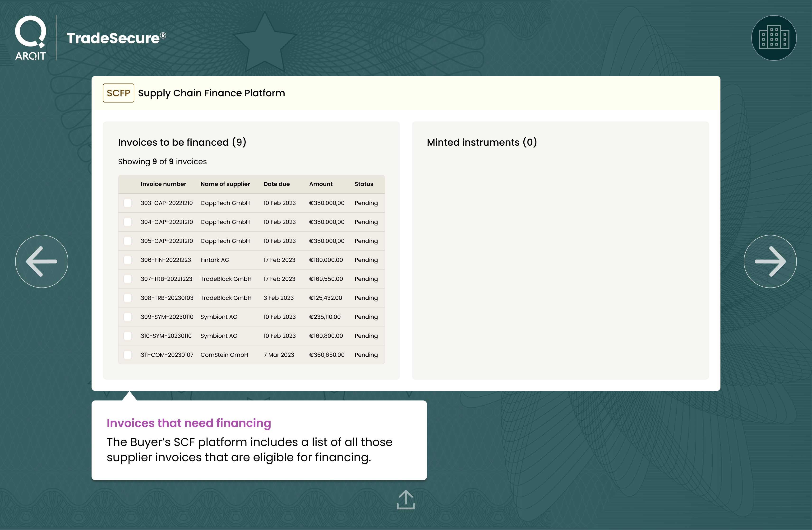812x530 pixels.
Task: Check the box for 309-SYM-20230110
Action: point(128,317)
